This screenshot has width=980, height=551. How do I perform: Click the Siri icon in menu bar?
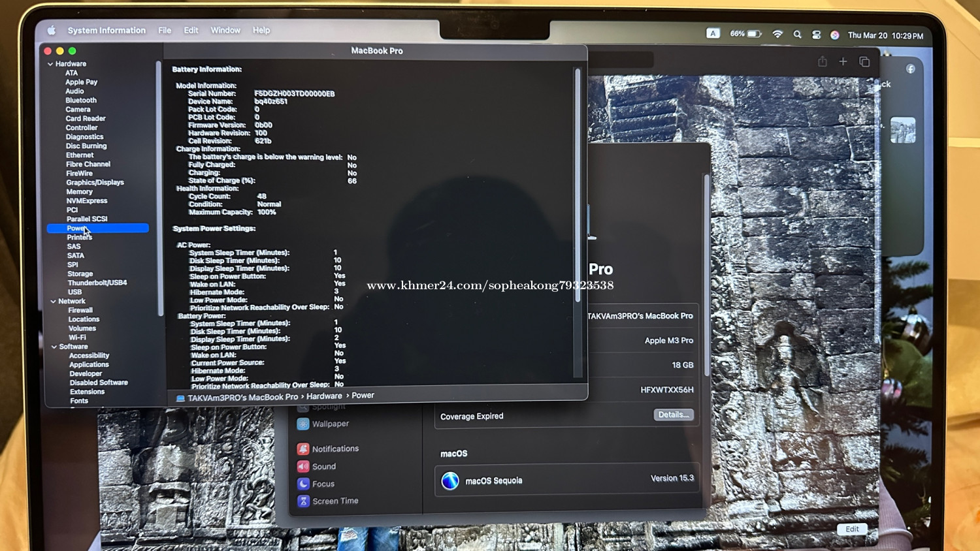(834, 35)
